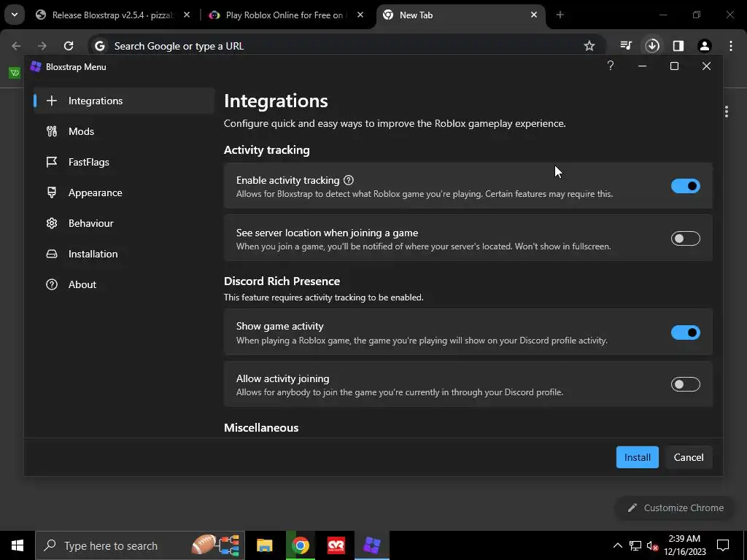747x560 pixels.
Task: Select Integrations in the sidebar
Action: click(124, 101)
